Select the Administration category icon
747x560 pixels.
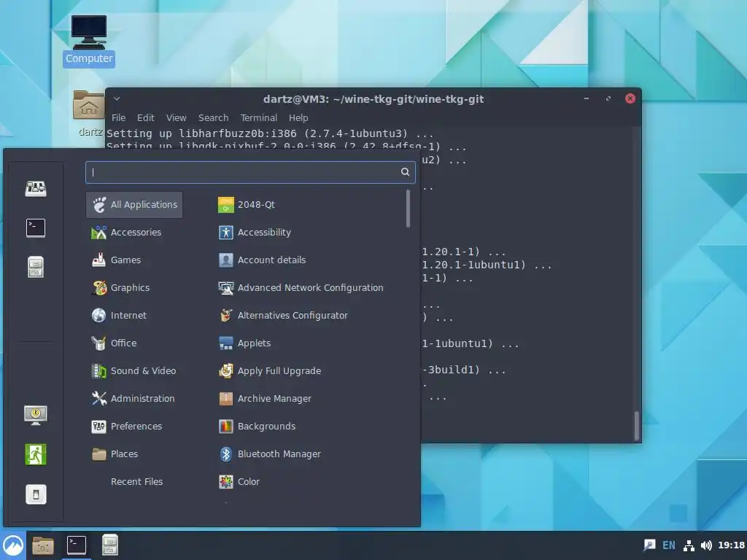[x=98, y=399]
